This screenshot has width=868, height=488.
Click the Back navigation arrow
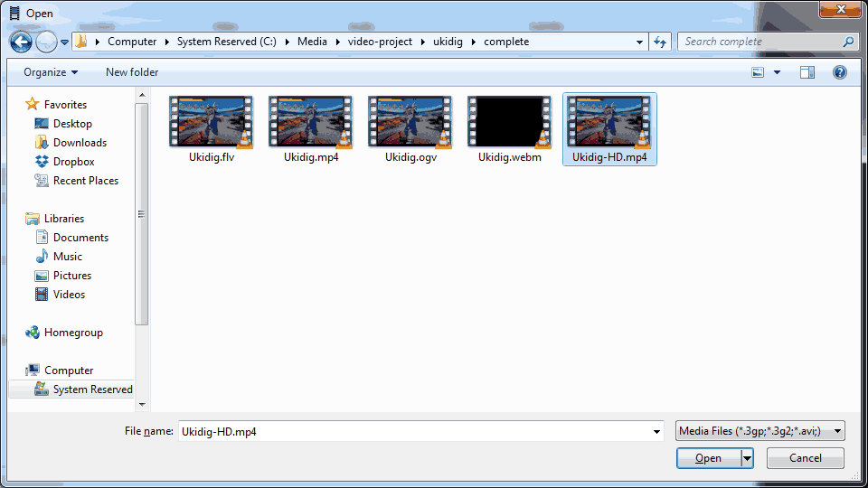21,42
